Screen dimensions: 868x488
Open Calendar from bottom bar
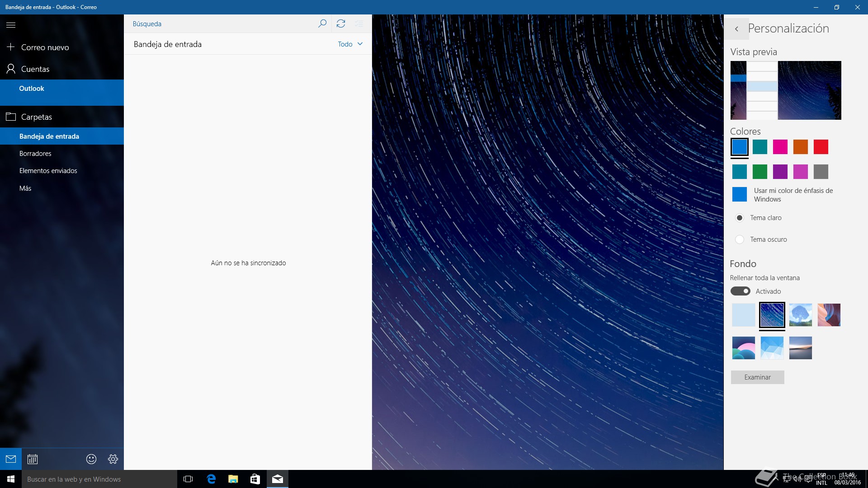click(x=33, y=459)
